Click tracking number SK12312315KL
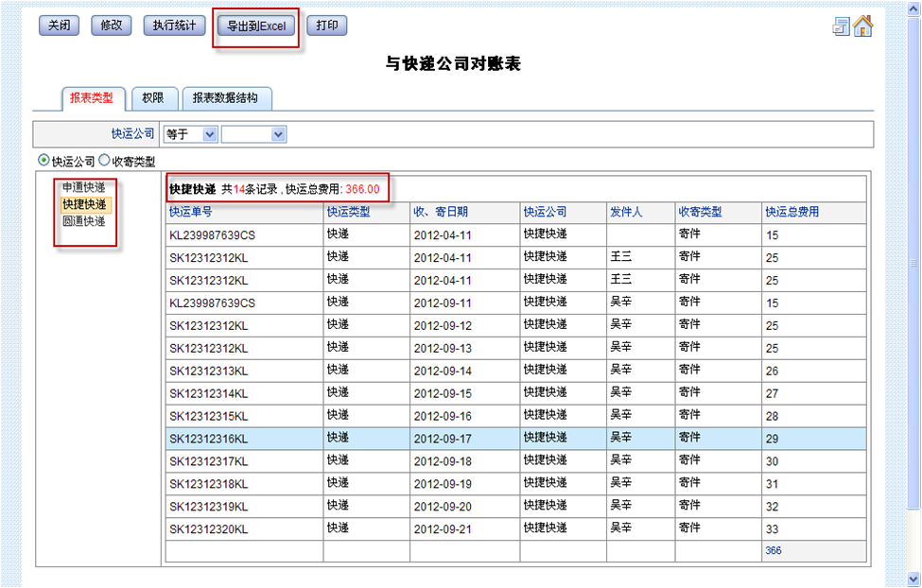Viewport: 922px width, 588px height. pyautogui.click(x=209, y=416)
